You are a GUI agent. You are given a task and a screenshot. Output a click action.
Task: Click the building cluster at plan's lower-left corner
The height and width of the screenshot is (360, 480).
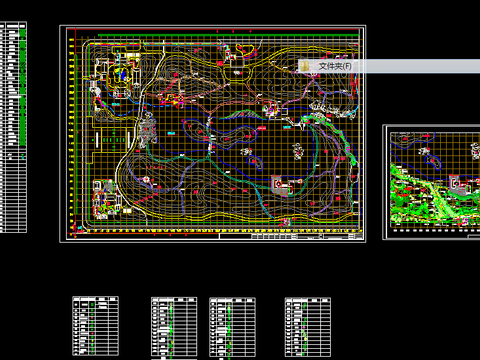106,199
